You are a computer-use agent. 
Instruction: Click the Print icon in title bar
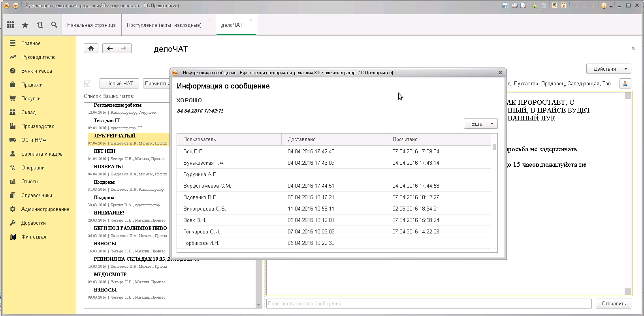[514, 6]
